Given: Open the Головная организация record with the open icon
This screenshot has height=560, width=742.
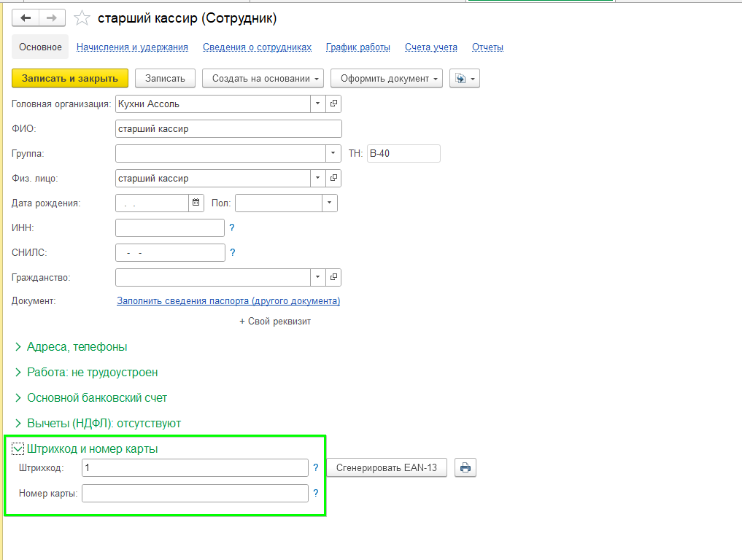Looking at the screenshot, I should pyautogui.click(x=333, y=104).
